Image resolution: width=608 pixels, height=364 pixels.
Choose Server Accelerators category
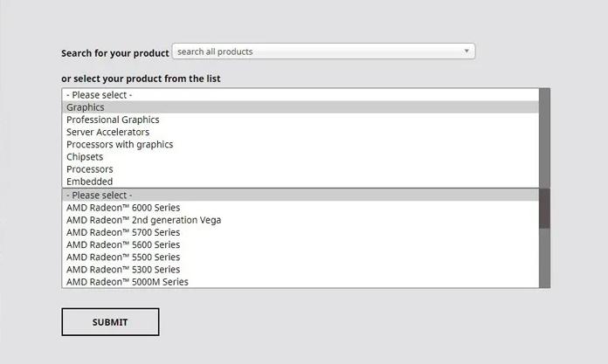[107, 132]
